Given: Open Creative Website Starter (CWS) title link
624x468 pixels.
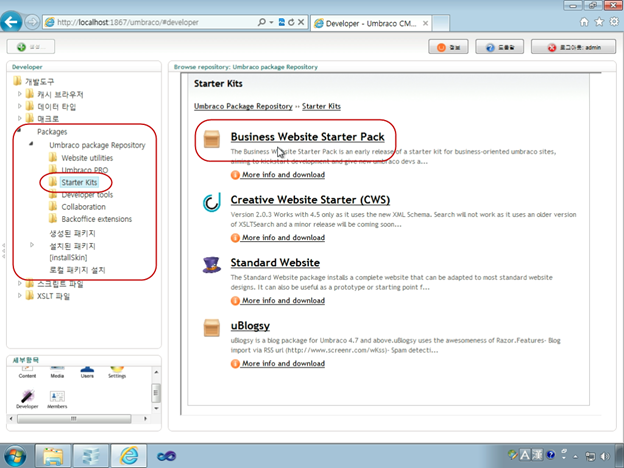Looking at the screenshot, I should click(310, 199).
